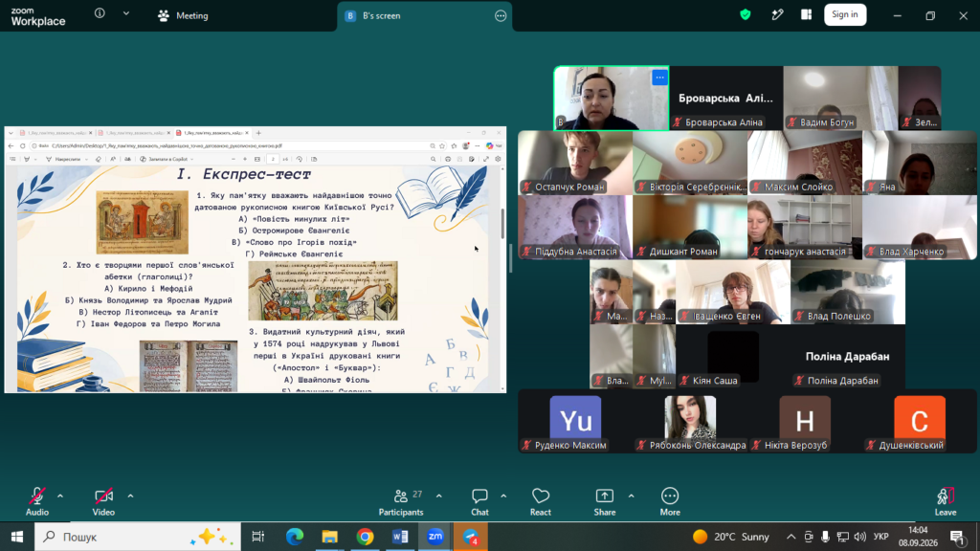Open the Chat panel icon
980x551 pixels.
point(479,496)
